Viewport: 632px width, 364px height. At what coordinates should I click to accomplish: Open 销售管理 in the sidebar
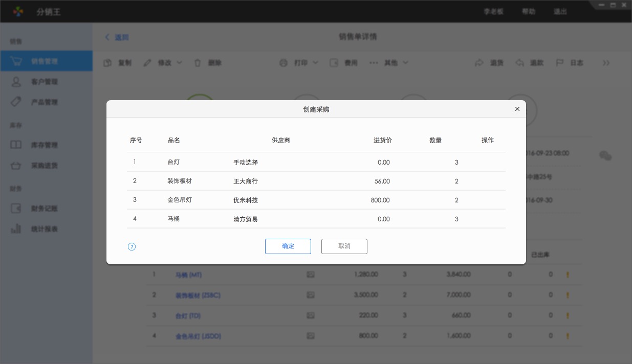(x=45, y=61)
